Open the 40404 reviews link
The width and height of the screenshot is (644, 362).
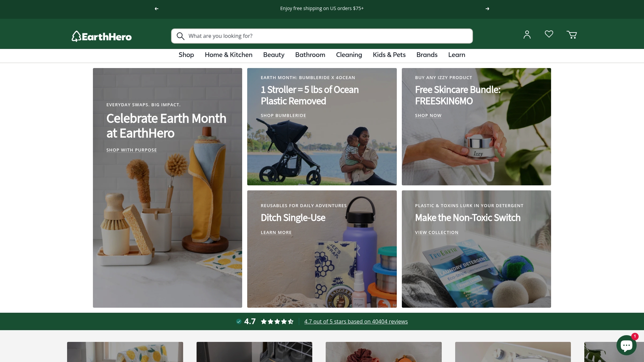356,321
